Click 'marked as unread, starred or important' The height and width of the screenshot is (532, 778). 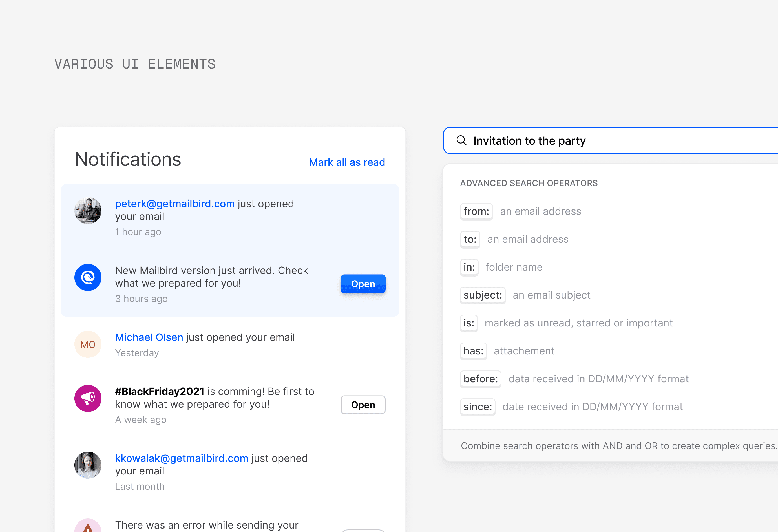coord(578,323)
